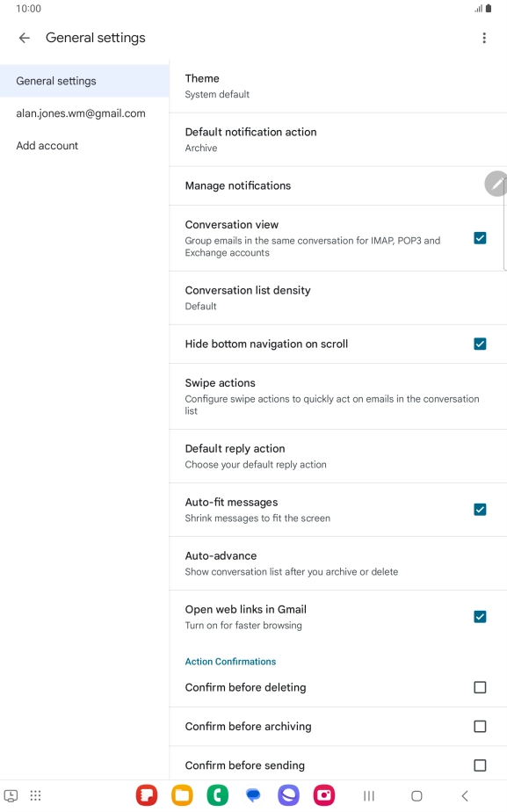Launch the pink camera app in dock
This screenshot has height=812, width=507.
(324, 795)
